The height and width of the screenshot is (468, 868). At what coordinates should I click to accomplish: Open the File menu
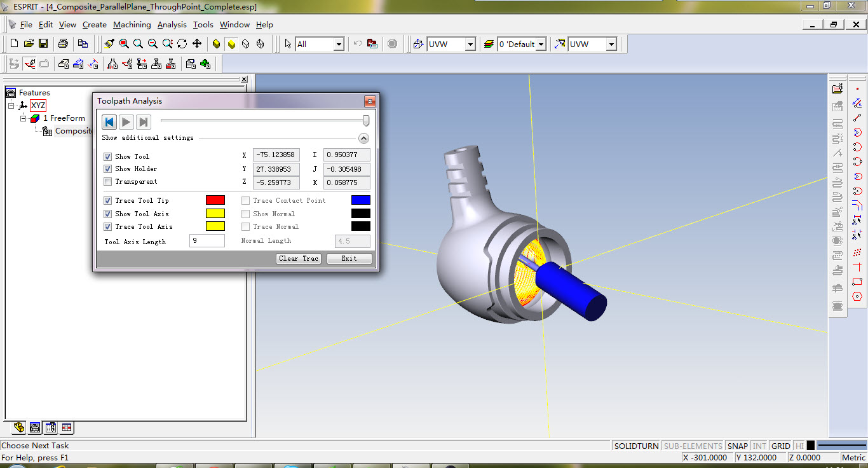pos(26,25)
